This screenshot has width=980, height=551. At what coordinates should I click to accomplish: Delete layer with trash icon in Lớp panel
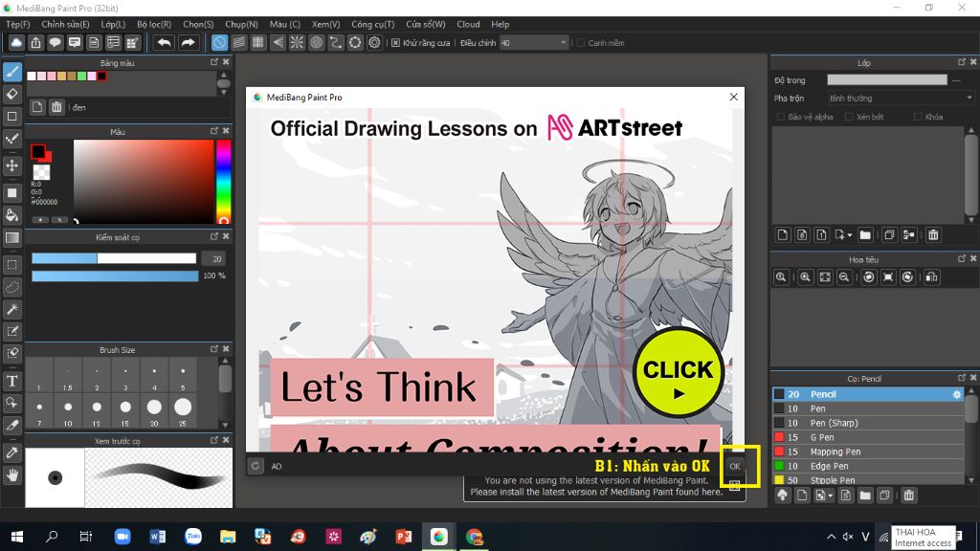933,235
